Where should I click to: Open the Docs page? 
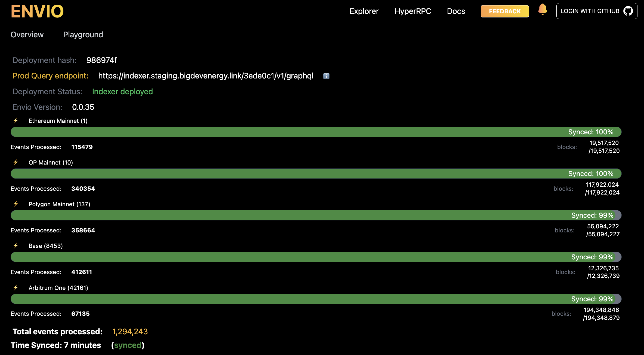point(456,11)
